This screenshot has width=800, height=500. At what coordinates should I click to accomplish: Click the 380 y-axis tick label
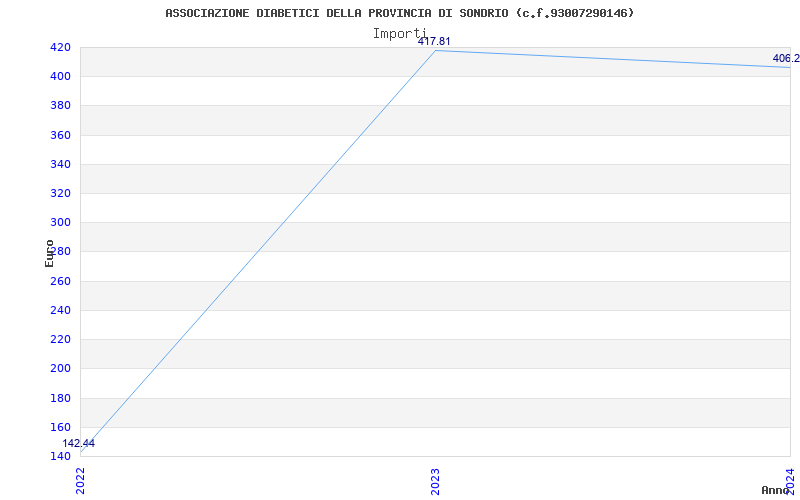click(60, 106)
